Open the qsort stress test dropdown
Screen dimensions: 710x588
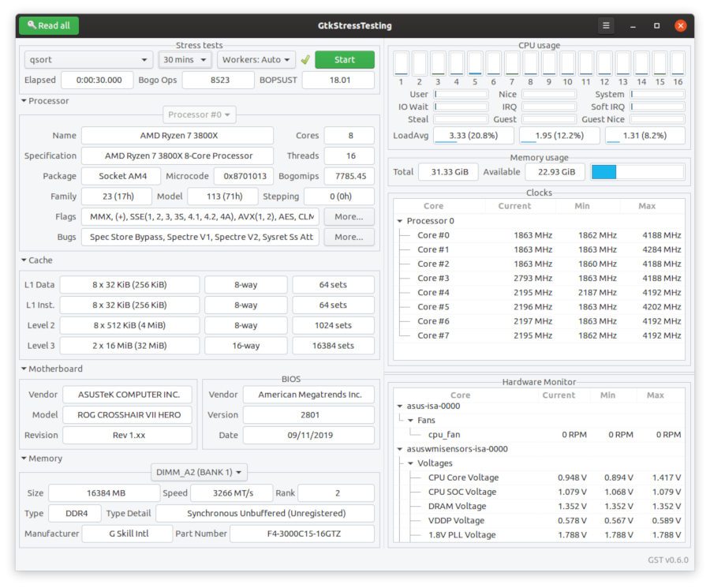point(88,59)
